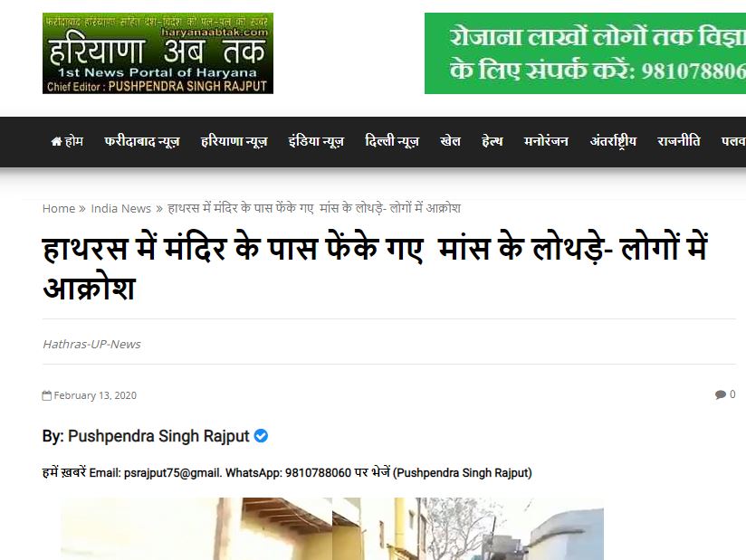Screen dimensions: 746x560
Task: Click the Home breadcrumb link
Action: [59, 208]
